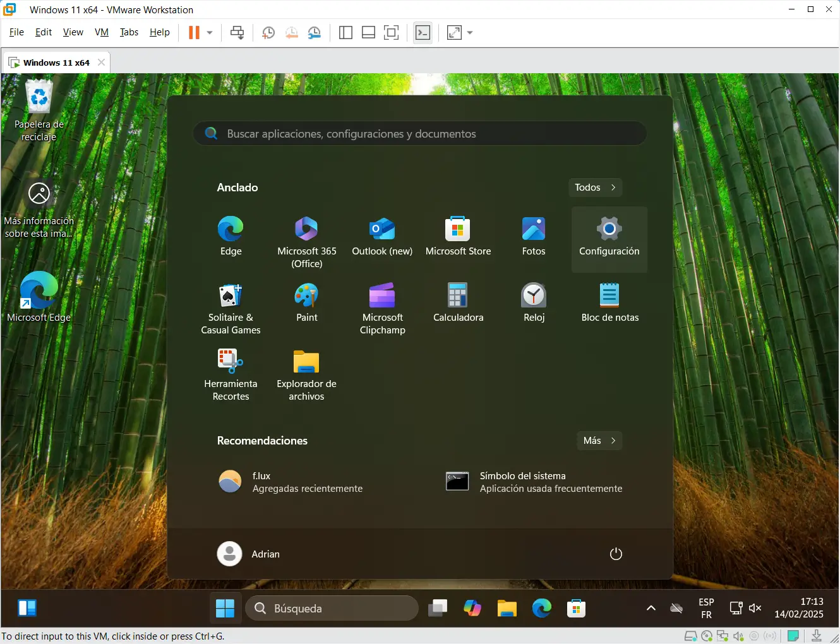Open Edge from the taskbar
Screen dimensions: 840x644
541,608
